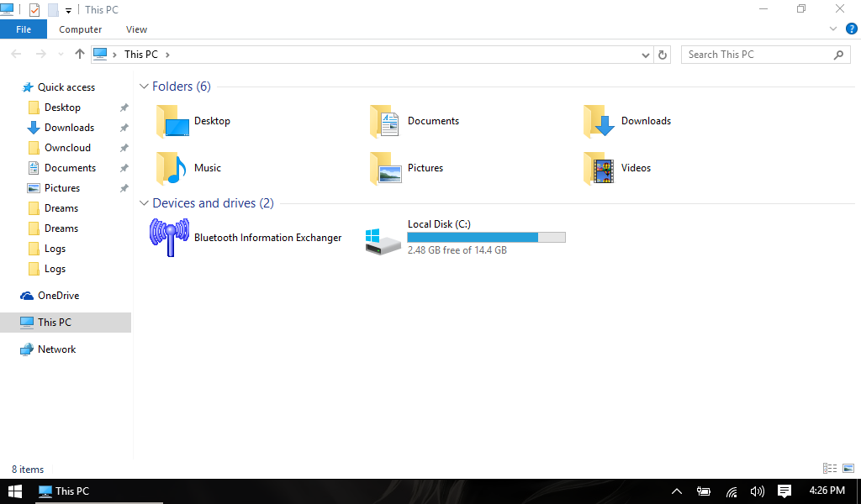
Task: Open the chevron after This PC breadcrumb
Action: point(167,55)
